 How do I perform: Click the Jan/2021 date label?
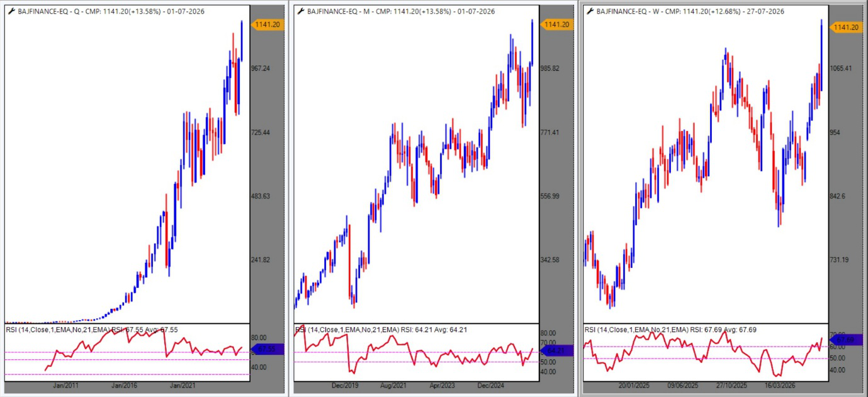[x=184, y=386]
